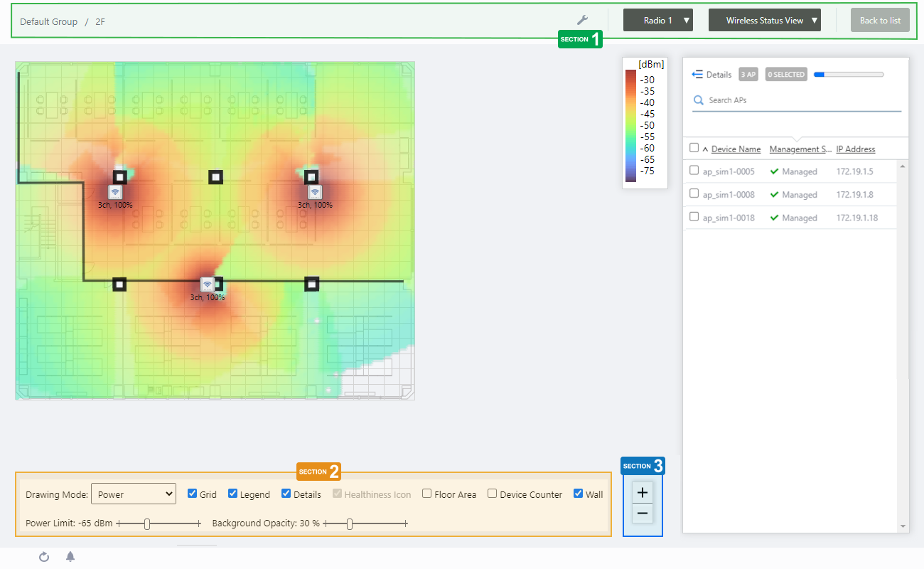This screenshot has height=569, width=924.
Task: Open the Wireless Status View dropdown
Action: click(x=764, y=21)
